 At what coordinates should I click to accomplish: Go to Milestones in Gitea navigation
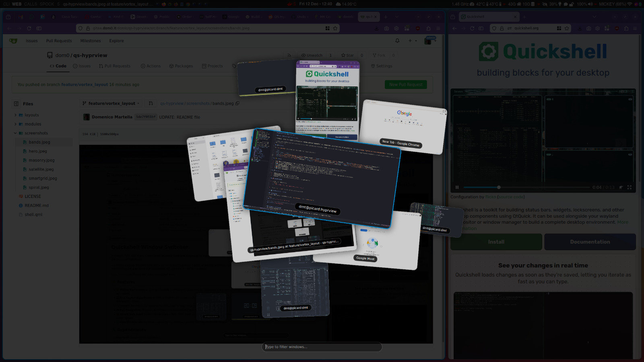(91, 41)
